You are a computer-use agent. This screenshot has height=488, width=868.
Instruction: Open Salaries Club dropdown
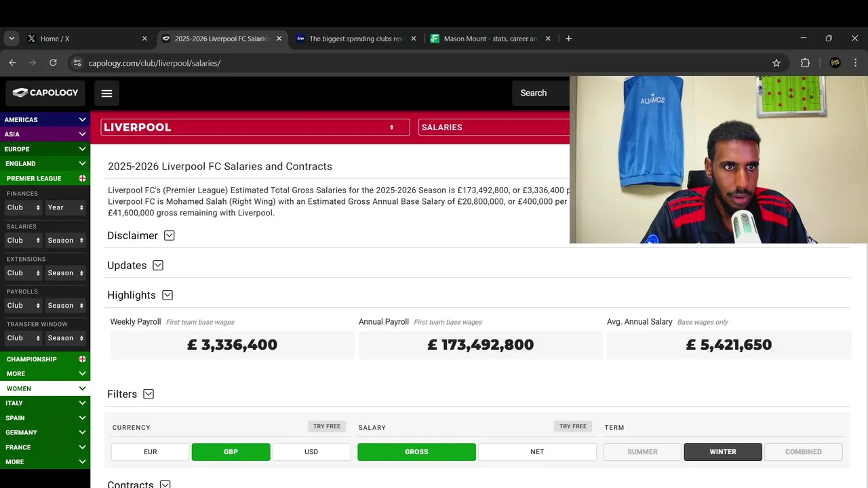pos(24,240)
